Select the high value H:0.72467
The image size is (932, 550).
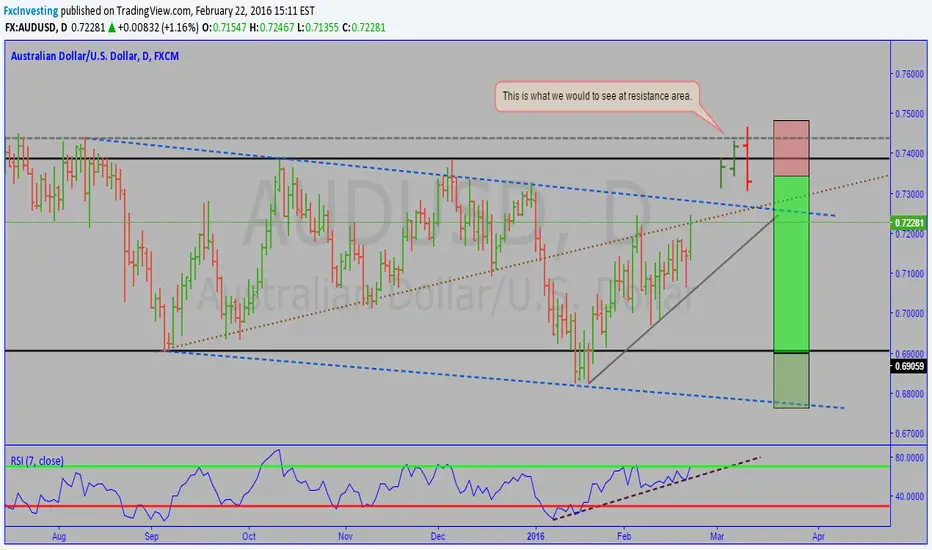coord(272,27)
